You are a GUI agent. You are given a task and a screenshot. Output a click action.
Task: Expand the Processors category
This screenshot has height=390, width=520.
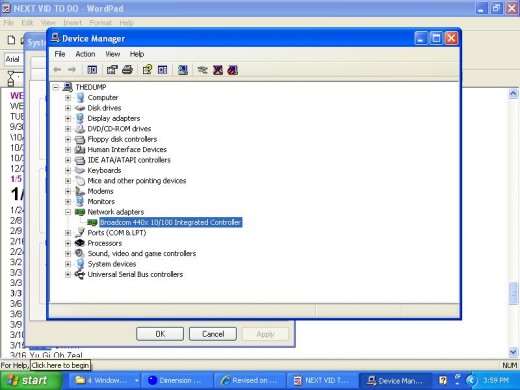click(68, 243)
